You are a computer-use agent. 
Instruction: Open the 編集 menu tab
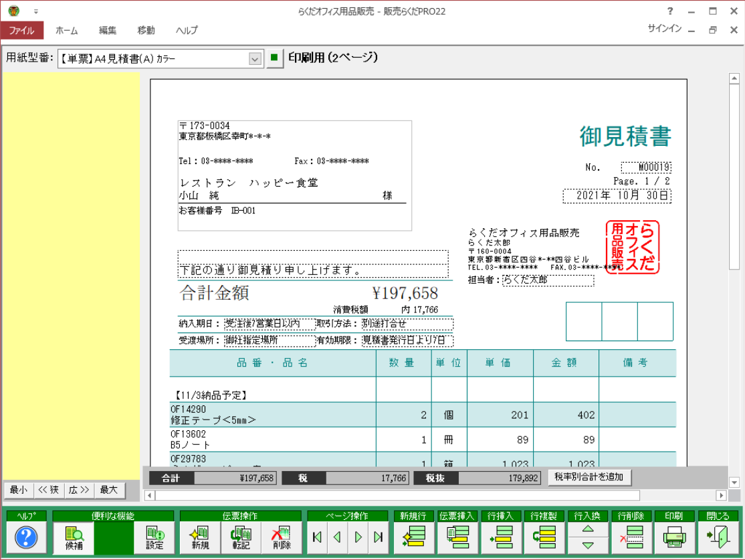pos(108,30)
